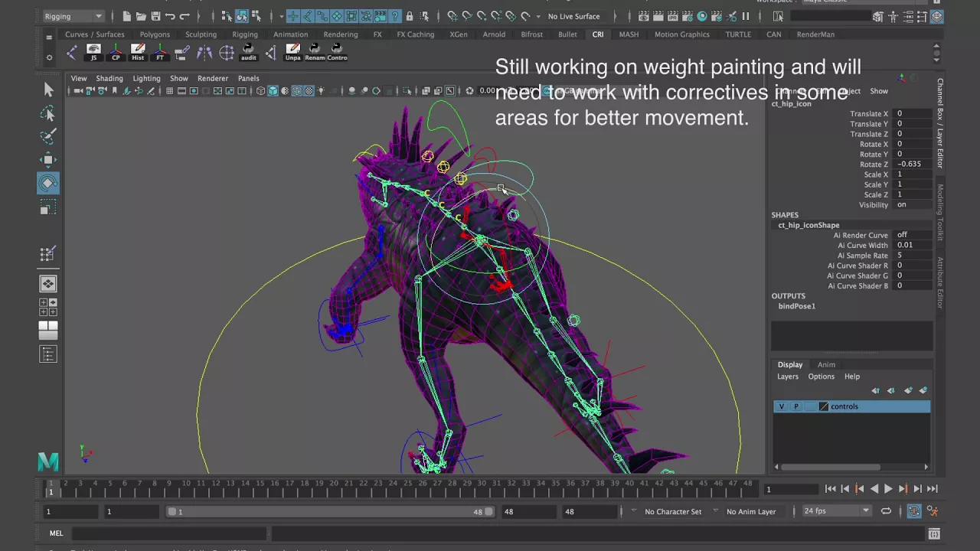Open the Rigging menu set dropdown
Screen dimensions: 980x551
coord(73,16)
